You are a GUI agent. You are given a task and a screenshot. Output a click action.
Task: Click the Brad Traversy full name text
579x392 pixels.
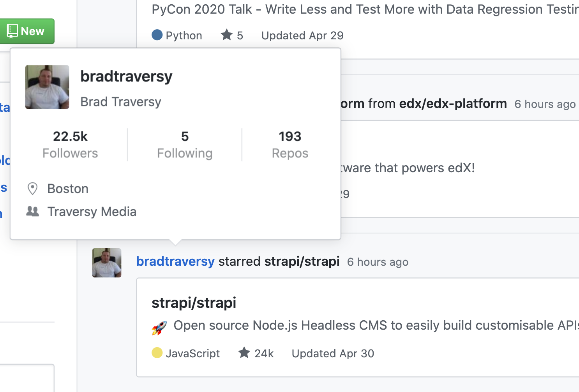click(121, 102)
